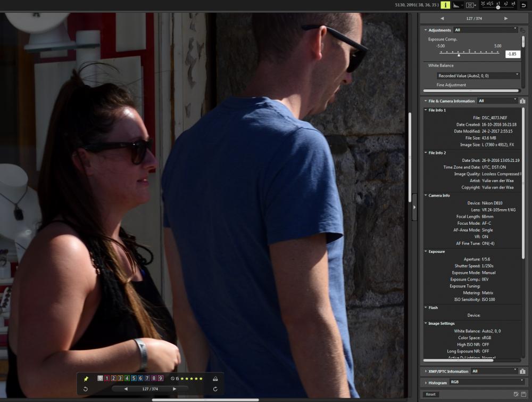Open the focus point display dropdown
This screenshot has width=532, height=402.
[471, 5]
